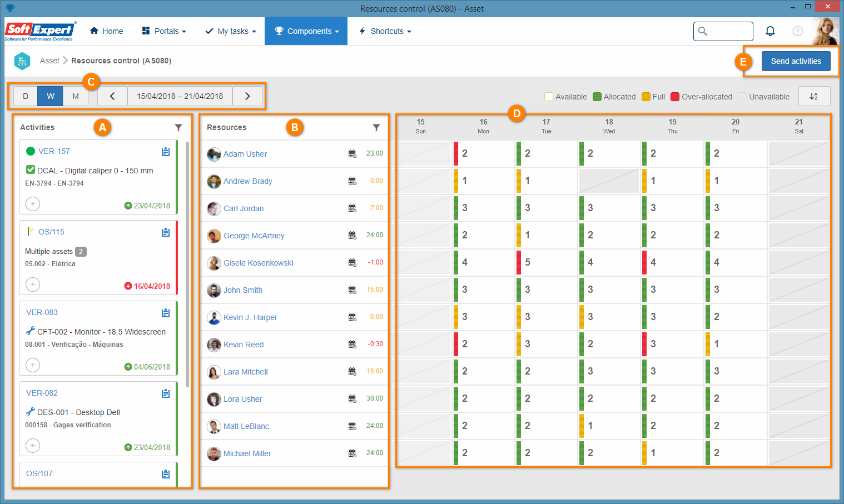Click the sort order icon button

click(x=814, y=96)
